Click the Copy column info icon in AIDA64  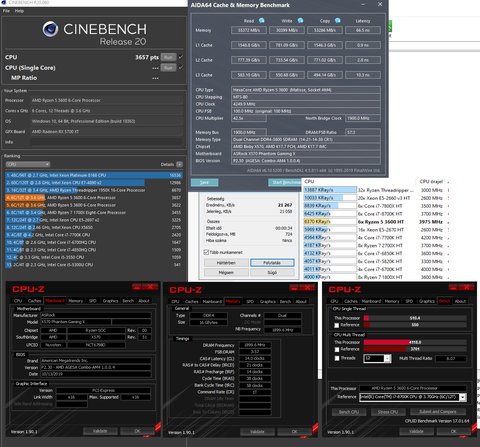(338, 21)
